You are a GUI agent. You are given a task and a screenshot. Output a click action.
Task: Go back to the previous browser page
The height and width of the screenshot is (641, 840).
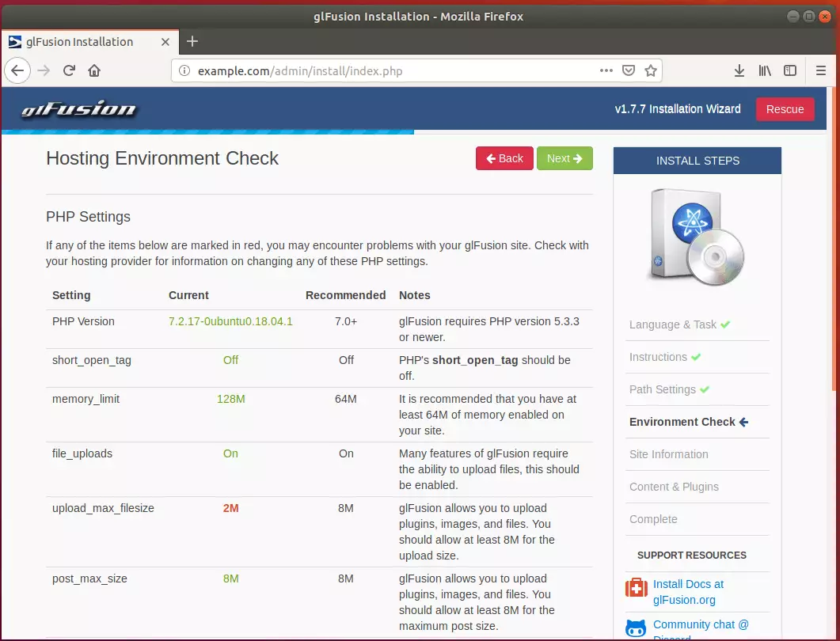click(x=17, y=70)
